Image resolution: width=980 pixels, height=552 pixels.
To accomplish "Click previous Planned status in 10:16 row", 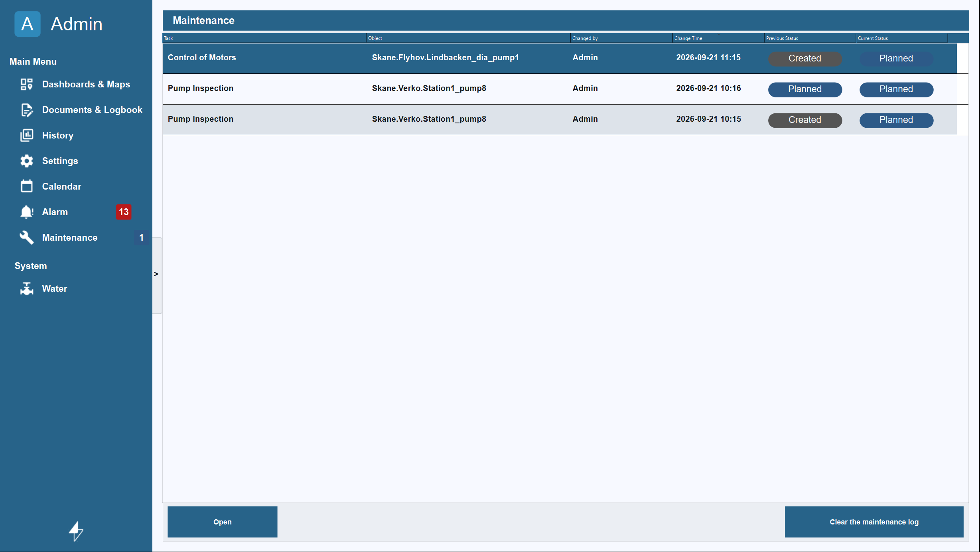I will point(805,89).
